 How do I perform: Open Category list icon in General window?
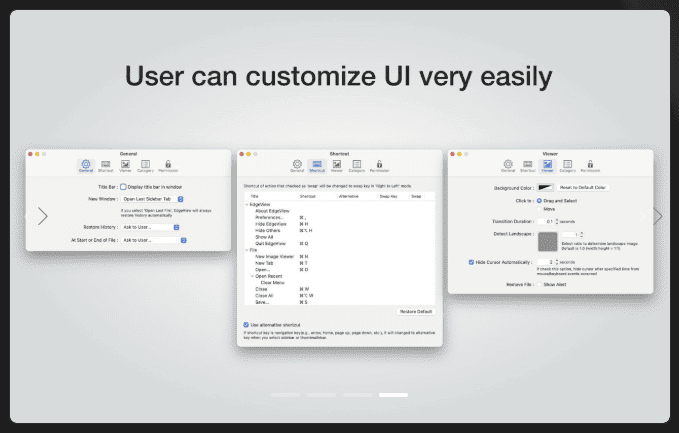coord(145,166)
